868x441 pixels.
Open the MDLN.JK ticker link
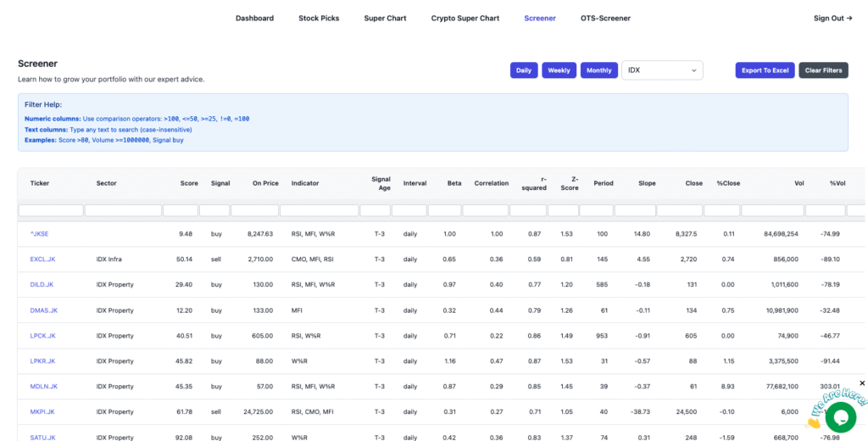tap(43, 387)
